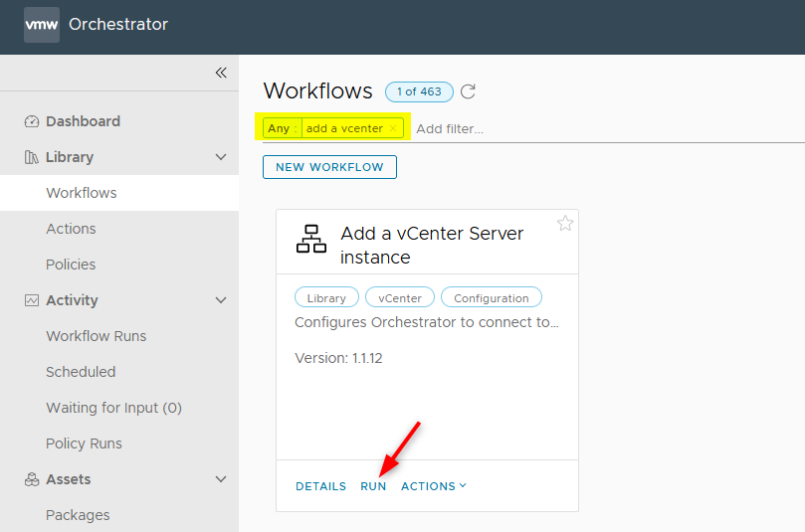Open the ACTIONS dropdown on the card
The width and height of the screenshot is (805, 532).
coord(433,486)
